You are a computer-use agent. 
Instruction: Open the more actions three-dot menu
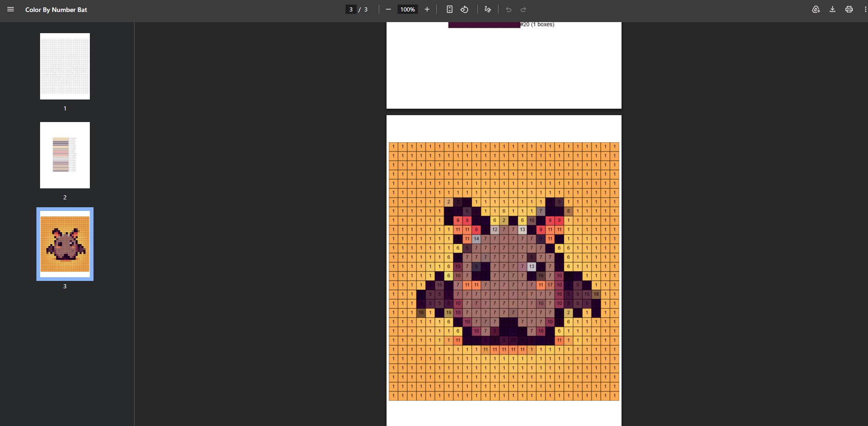pyautogui.click(x=865, y=9)
